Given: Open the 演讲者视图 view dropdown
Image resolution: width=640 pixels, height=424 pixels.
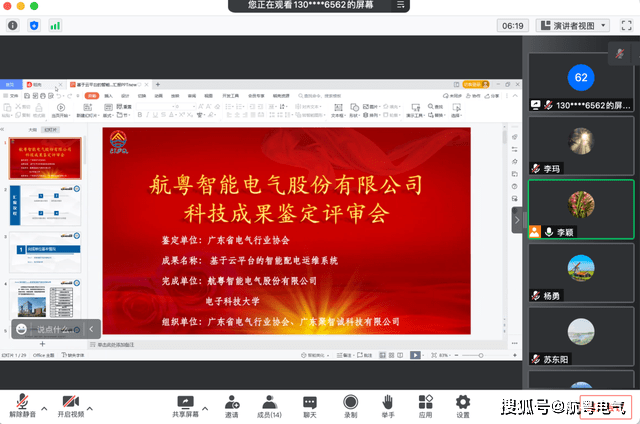Looking at the screenshot, I should point(573,26).
